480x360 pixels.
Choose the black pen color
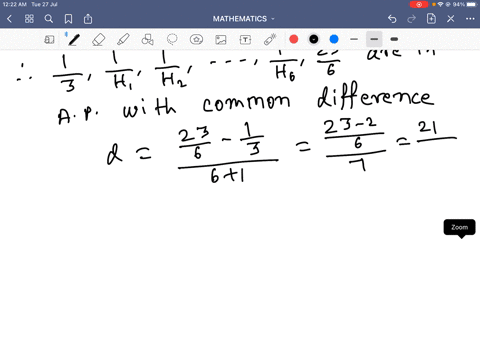[x=314, y=39]
